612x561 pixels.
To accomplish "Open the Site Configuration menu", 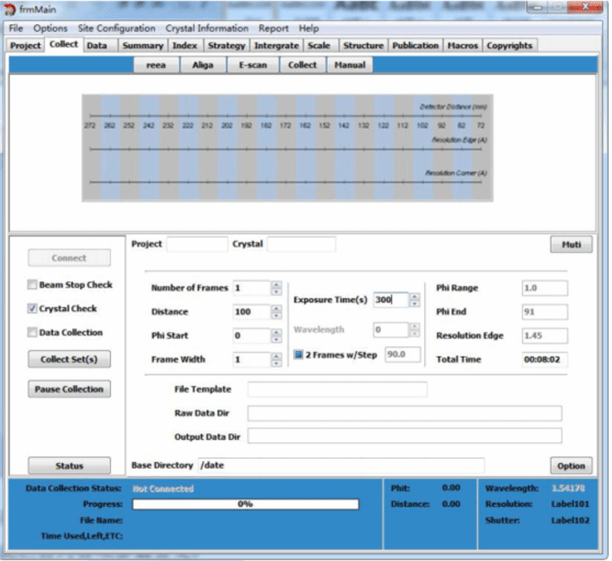I will [115, 28].
